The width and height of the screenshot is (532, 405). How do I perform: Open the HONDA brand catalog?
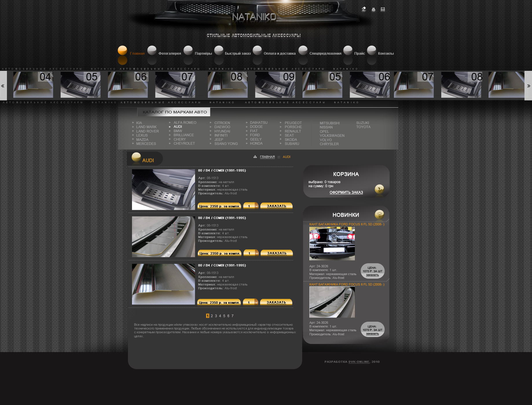click(x=256, y=143)
